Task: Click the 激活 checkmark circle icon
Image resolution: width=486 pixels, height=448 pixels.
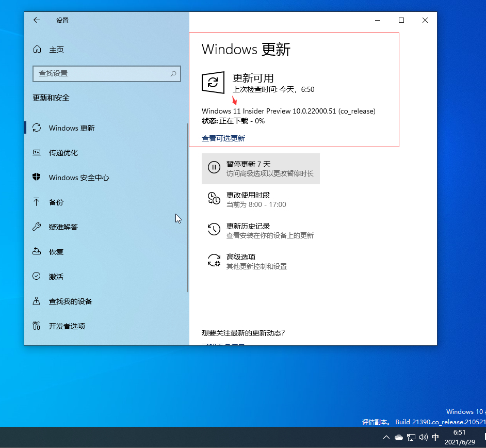Action: pyautogui.click(x=37, y=276)
